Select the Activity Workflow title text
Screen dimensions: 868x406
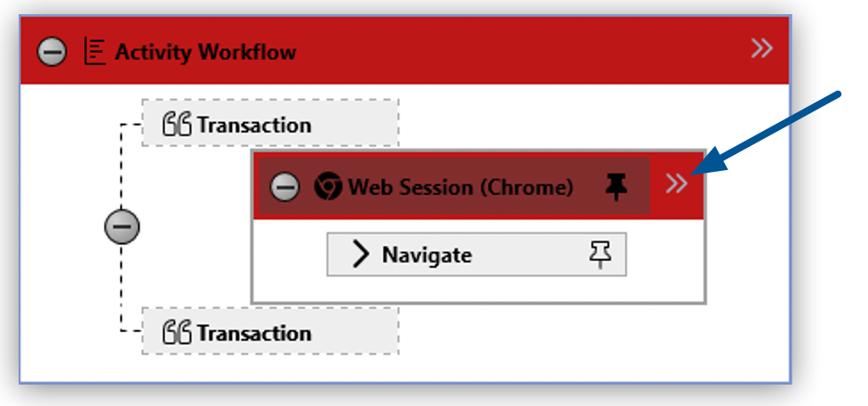click(x=205, y=52)
